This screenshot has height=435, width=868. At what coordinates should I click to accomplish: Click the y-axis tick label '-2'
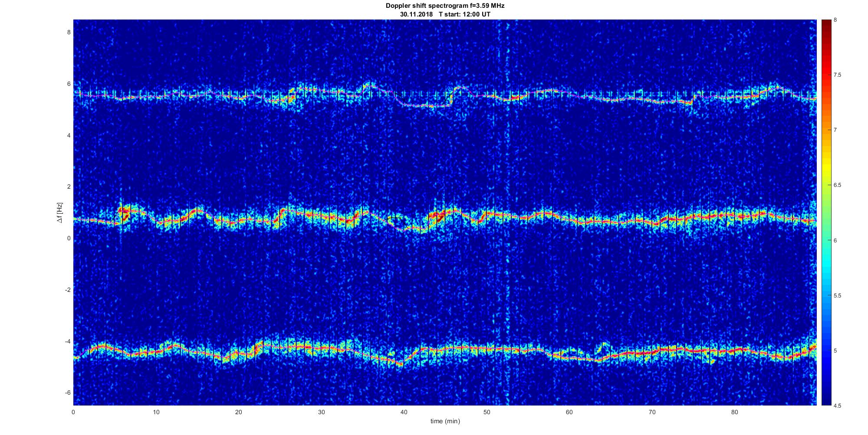68,290
